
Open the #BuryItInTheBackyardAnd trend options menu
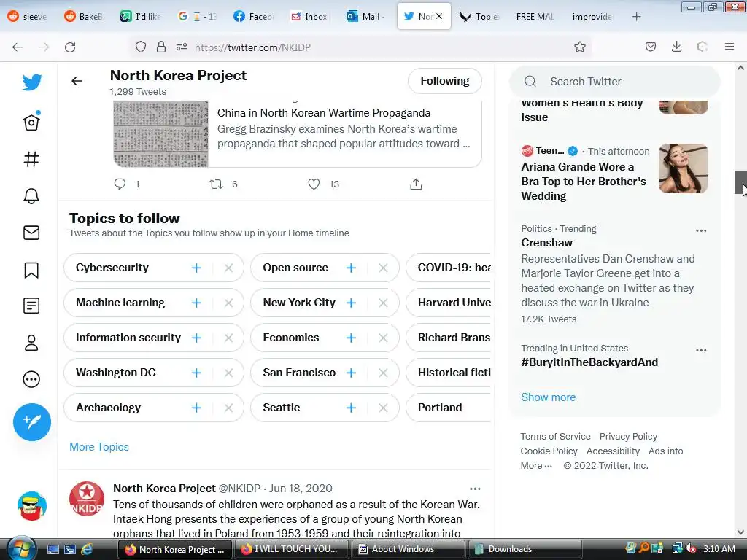click(x=701, y=350)
